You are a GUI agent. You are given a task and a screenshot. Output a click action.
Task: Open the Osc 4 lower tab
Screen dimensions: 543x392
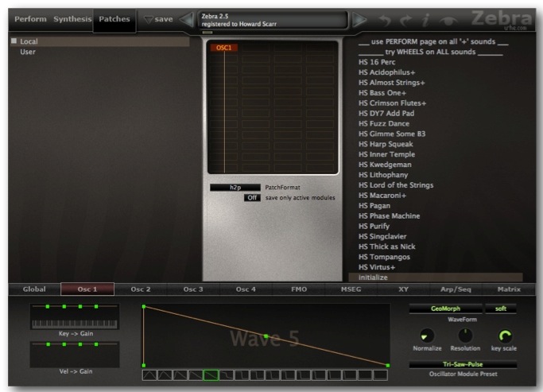click(246, 289)
